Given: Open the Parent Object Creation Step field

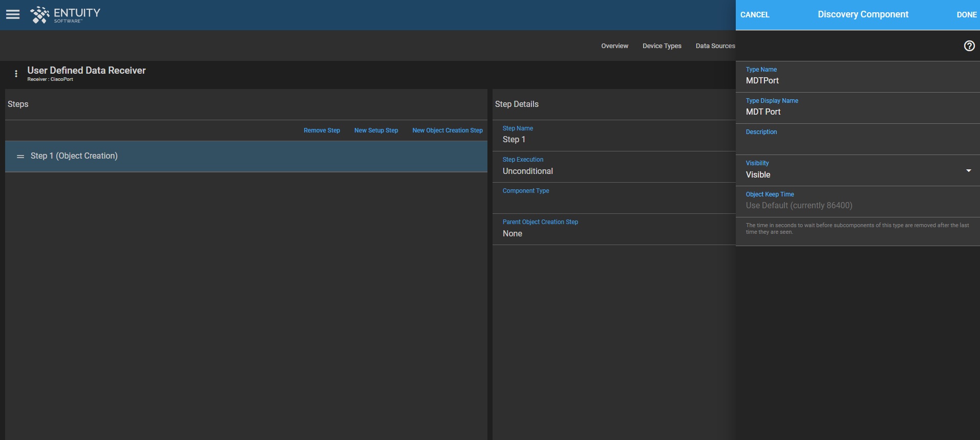Looking at the screenshot, I should [x=614, y=229].
